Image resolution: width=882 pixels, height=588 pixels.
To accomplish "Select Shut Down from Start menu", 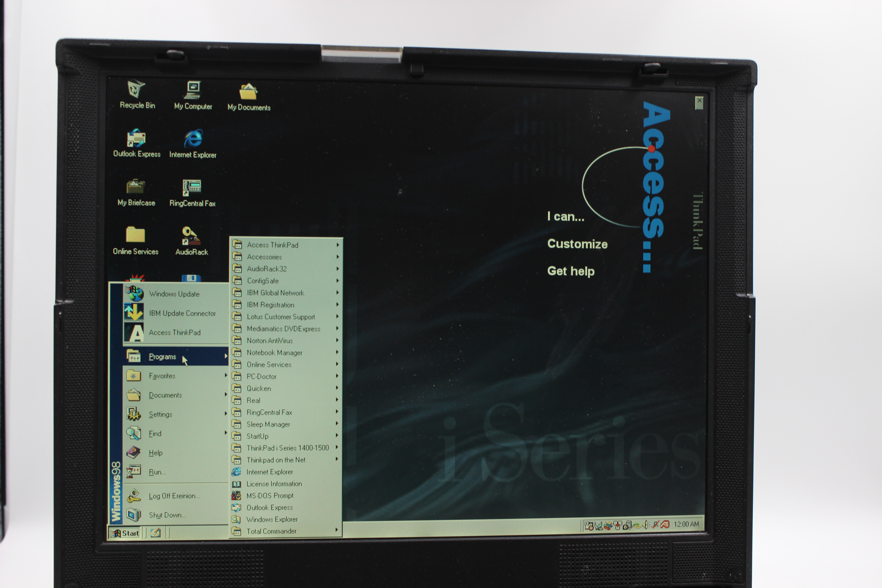I will (167, 515).
